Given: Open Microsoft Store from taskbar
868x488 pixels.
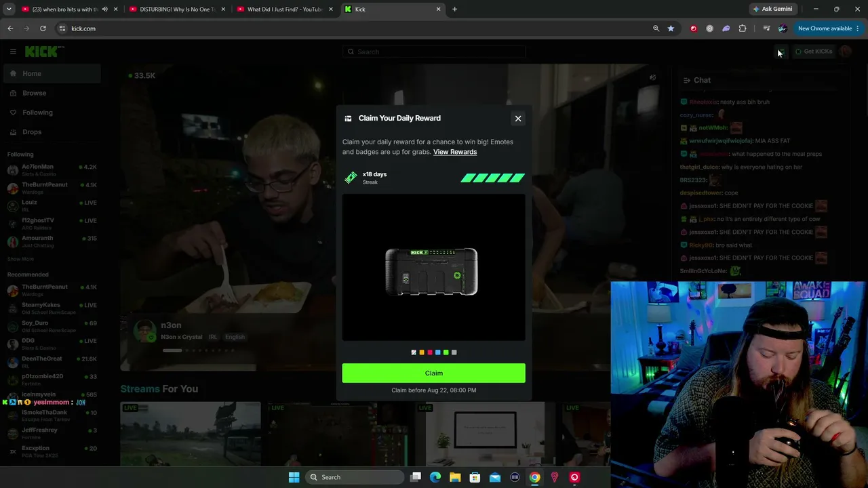Looking at the screenshot, I should click(475, 477).
